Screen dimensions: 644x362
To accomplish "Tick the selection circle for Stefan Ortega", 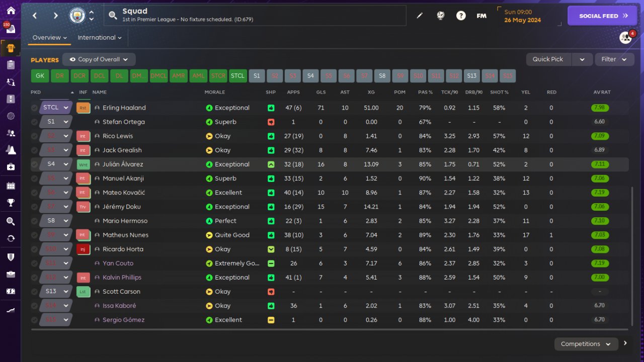I will [x=34, y=122].
